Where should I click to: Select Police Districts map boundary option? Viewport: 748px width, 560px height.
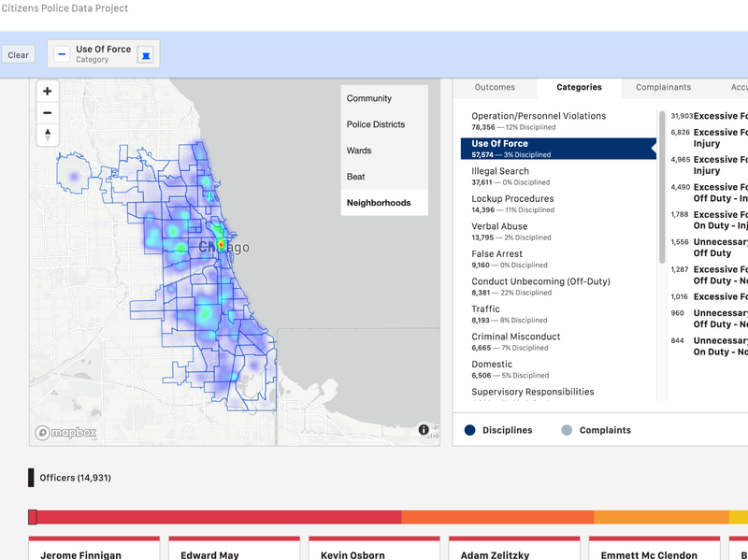[x=376, y=124]
